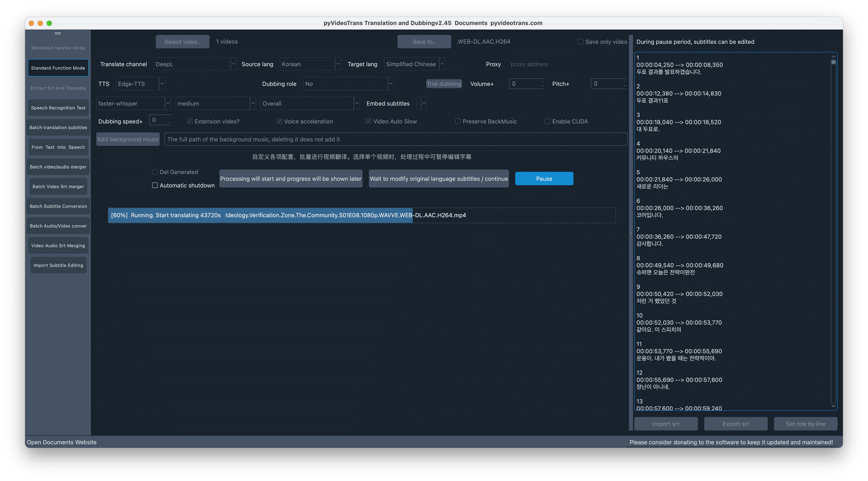Click Add background music button
Viewport: 868px width, 481px height.
click(128, 139)
